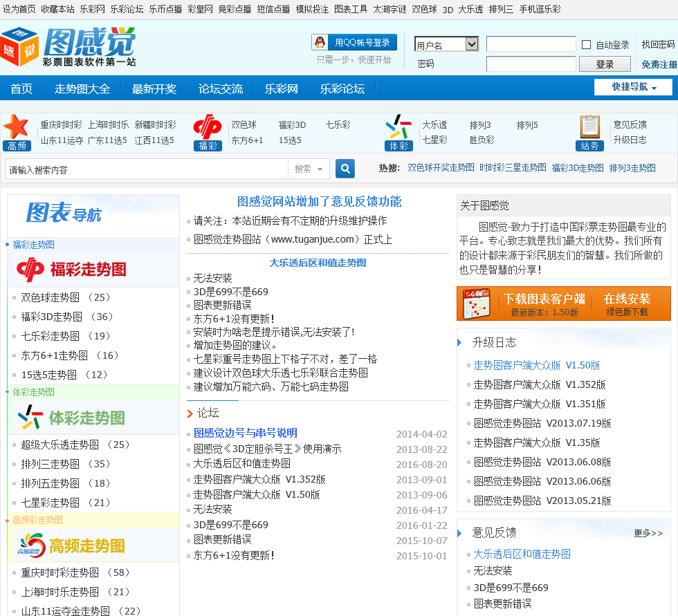Open the 意见反馈 link under 站务
Screen dimensions: 678x616
point(630,125)
